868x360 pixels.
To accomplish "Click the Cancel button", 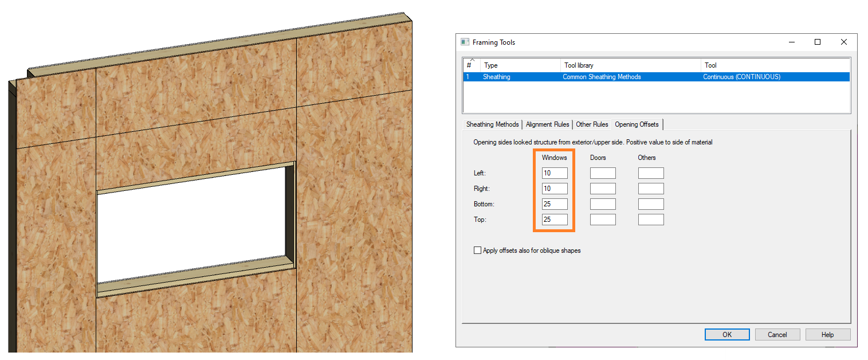I will click(x=777, y=335).
